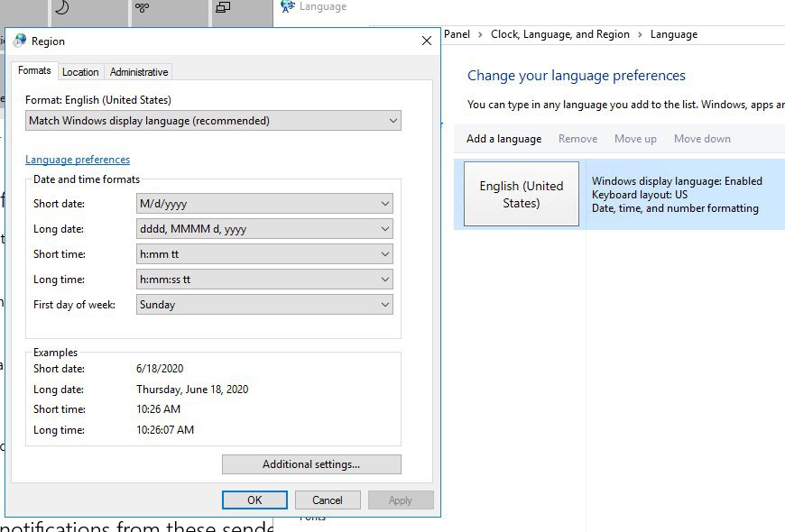Open the Short time format dropdown

tap(264, 254)
